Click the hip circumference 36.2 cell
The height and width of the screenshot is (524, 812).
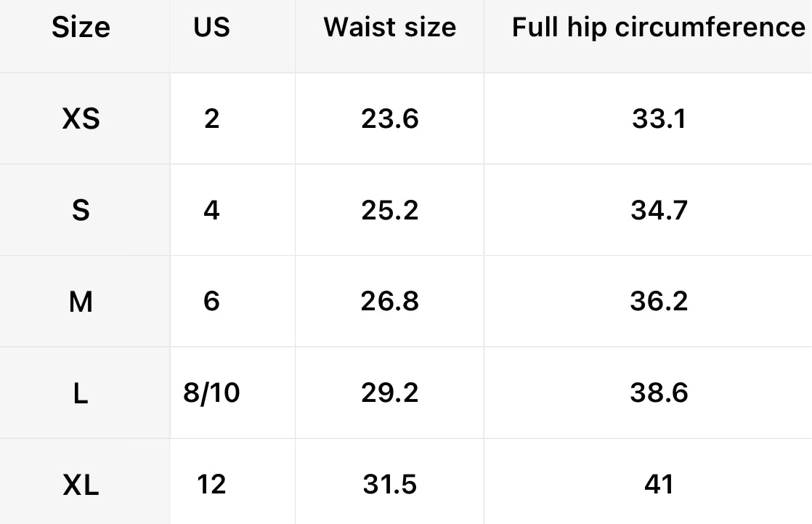(x=658, y=301)
